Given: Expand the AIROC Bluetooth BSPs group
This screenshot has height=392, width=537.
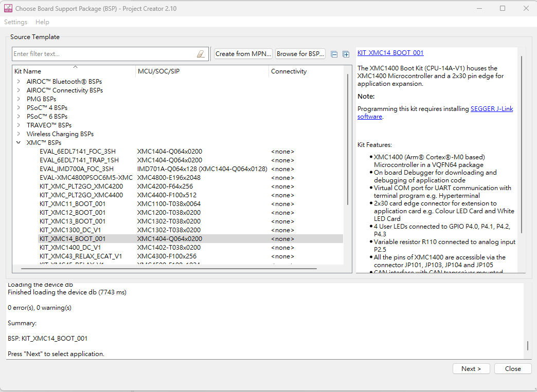Looking at the screenshot, I should point(19,81).
